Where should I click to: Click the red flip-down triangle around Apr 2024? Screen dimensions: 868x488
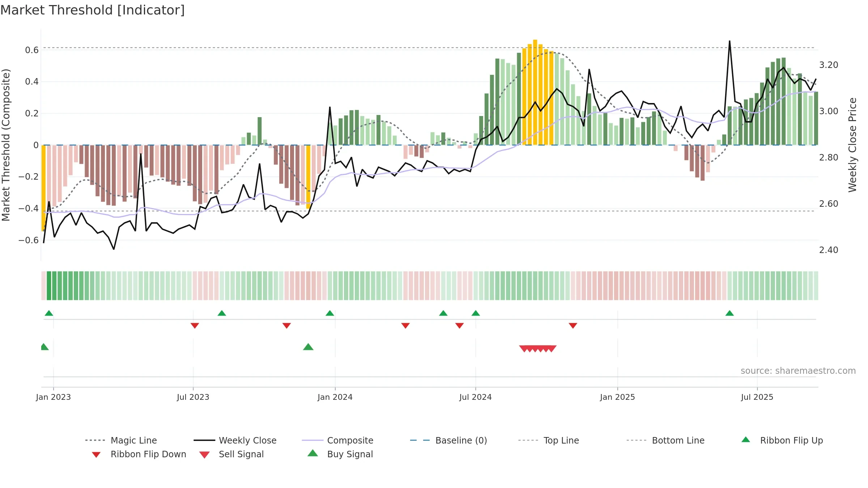405,326
